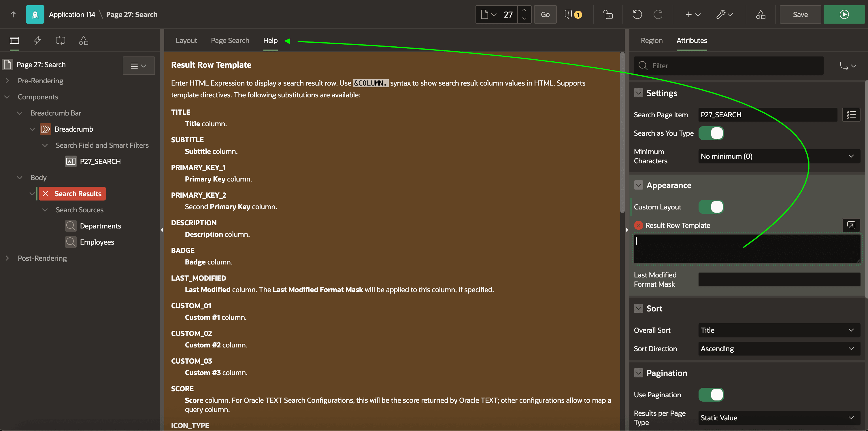Click the property Filter search field
This screenshot has height=431, width=868.
[729, 66]
